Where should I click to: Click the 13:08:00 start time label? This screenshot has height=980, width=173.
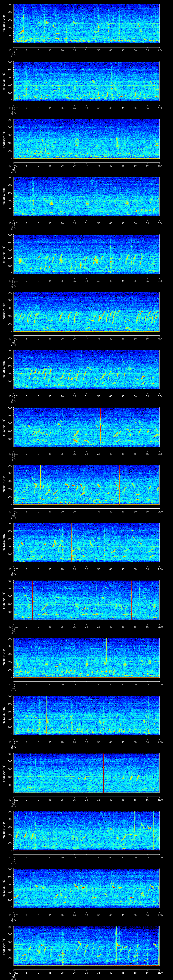point(13,454)
